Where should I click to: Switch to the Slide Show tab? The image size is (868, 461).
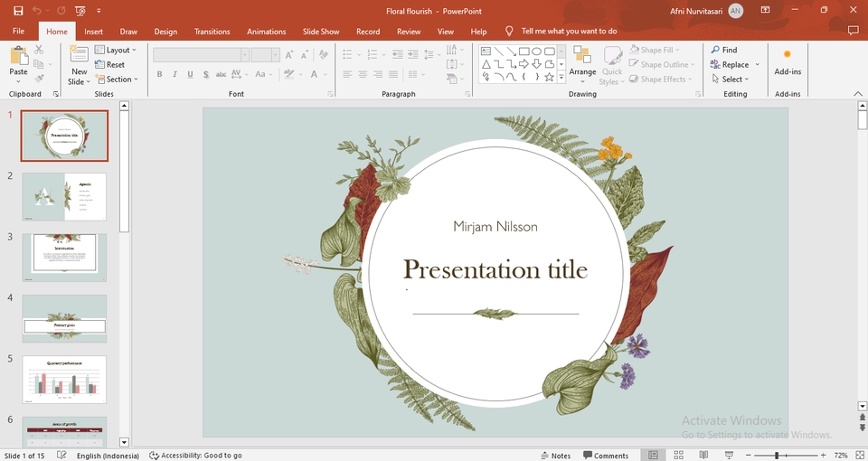(x=321, y=32)
